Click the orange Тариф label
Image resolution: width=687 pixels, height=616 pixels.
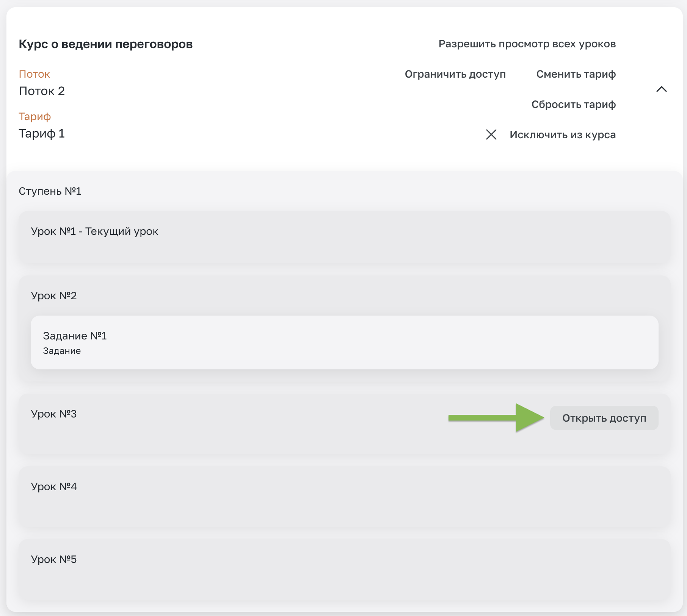point(35,116)
